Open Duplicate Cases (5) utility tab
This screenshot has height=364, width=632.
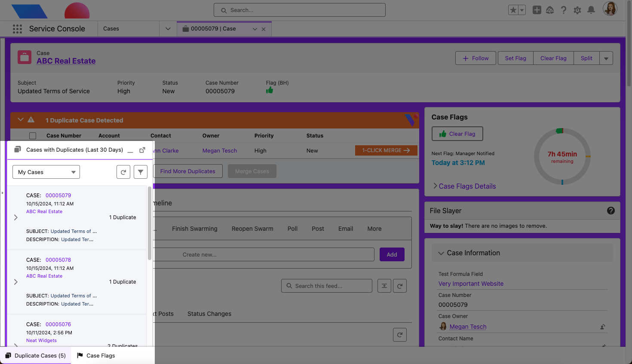(36, 355)
